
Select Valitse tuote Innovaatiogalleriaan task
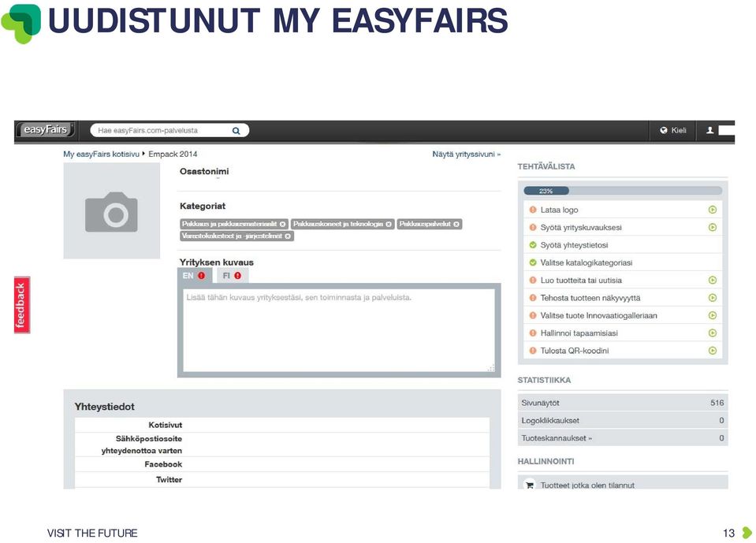coord(598,315)
